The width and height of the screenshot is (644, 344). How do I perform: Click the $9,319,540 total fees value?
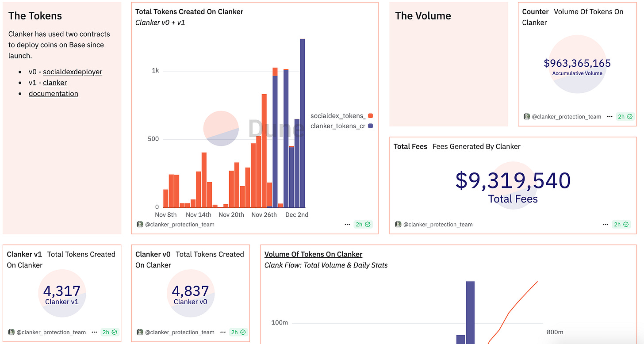(513, 180)
